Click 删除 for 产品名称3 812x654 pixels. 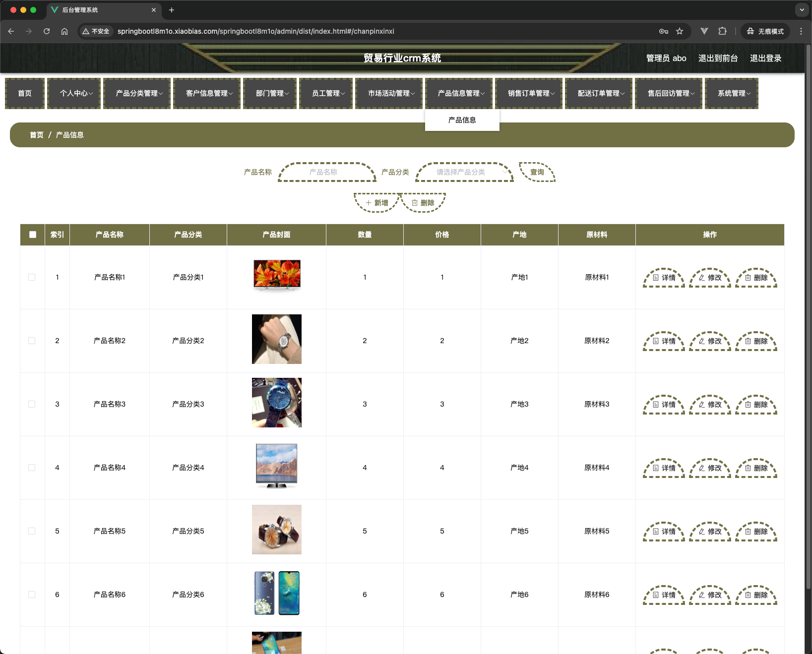tap(756, 405)
